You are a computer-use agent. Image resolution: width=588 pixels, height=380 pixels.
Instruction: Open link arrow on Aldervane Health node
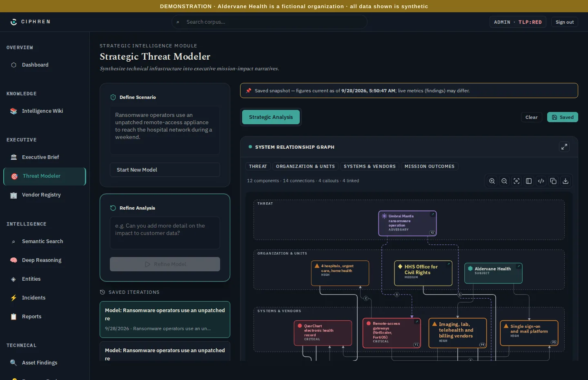[518, 266]
